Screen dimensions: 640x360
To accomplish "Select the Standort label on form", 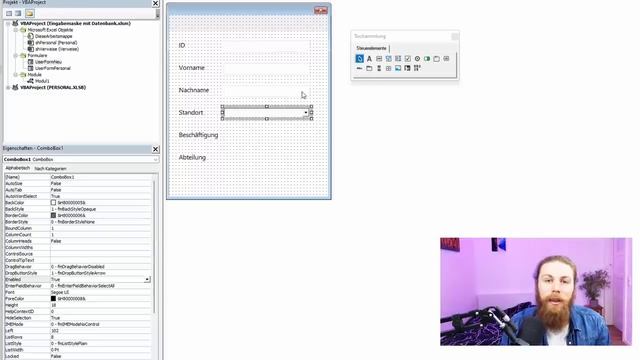I will coord(191,113).
